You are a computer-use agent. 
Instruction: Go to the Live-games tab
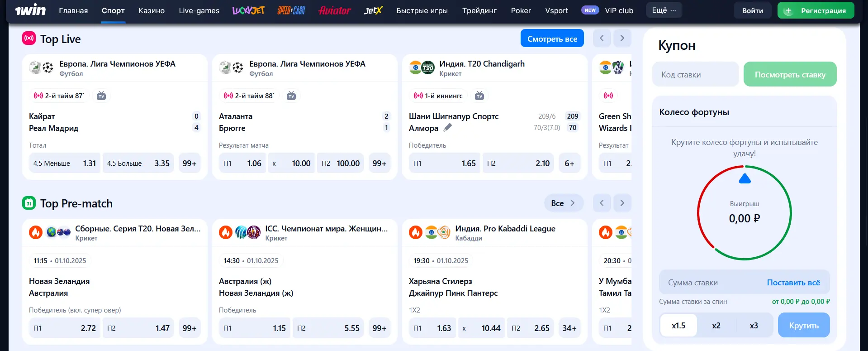tap(199, 10)
